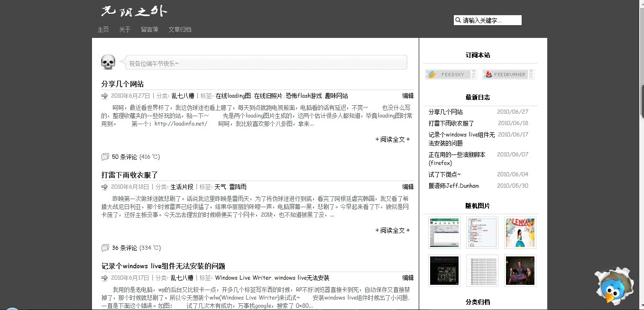This screenshot has width=644, height=310.
Task: Open 腹语师Jeff.Dunham in recent posts
Action: click(x=453, y=186)
